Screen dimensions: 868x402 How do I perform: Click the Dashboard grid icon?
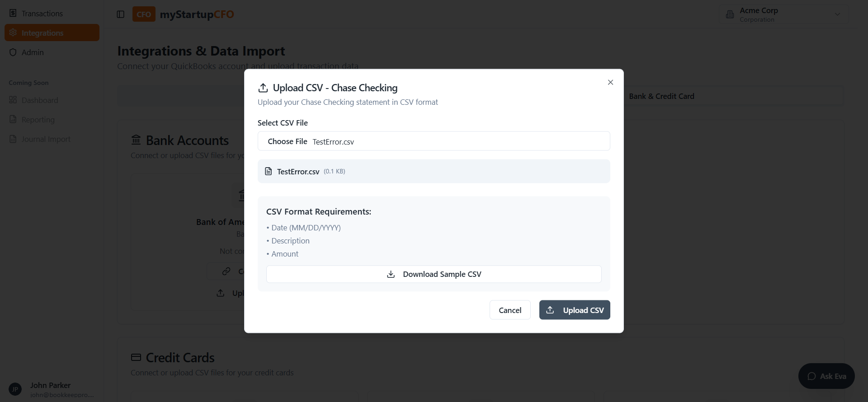(13, 100)
